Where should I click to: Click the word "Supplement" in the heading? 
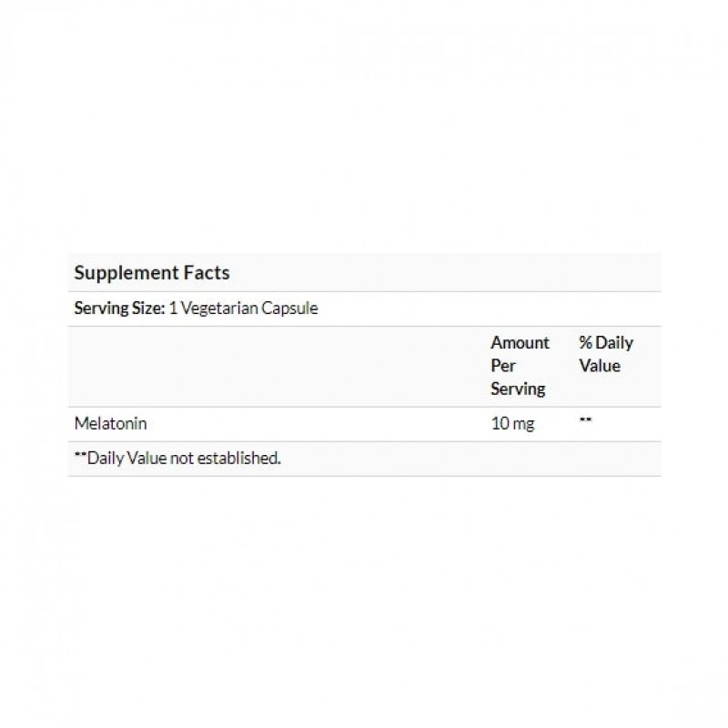[125, 272]
